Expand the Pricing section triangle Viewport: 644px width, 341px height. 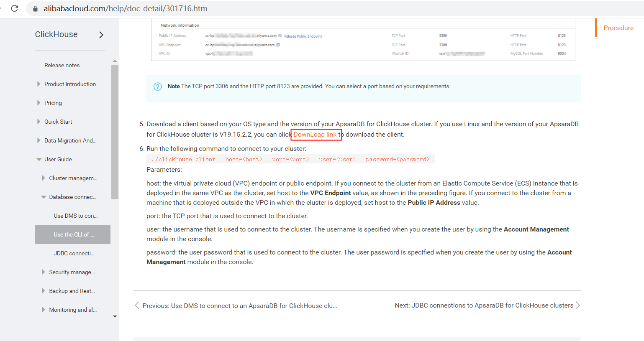(x=39, y=103)
